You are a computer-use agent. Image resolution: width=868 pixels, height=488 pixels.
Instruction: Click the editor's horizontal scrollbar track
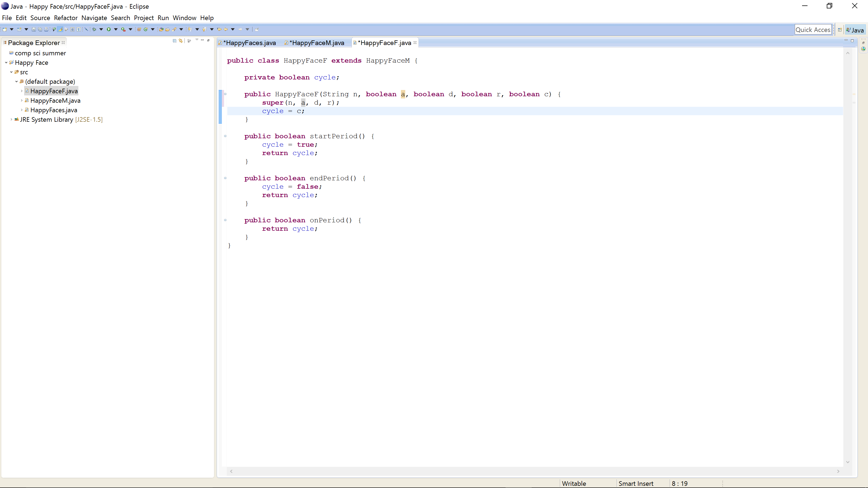534,471
